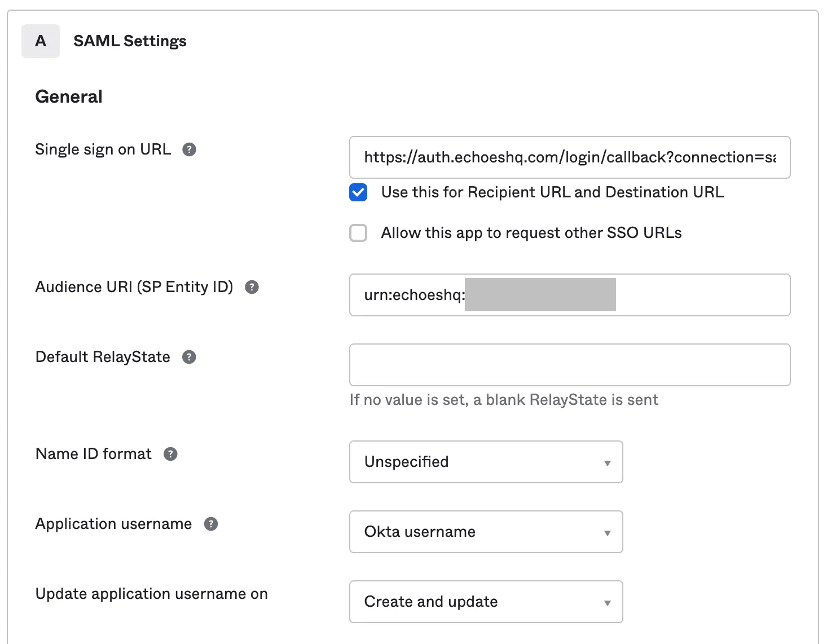Click the Single sign on URL label
827x644 pixels.
(103, 149)
